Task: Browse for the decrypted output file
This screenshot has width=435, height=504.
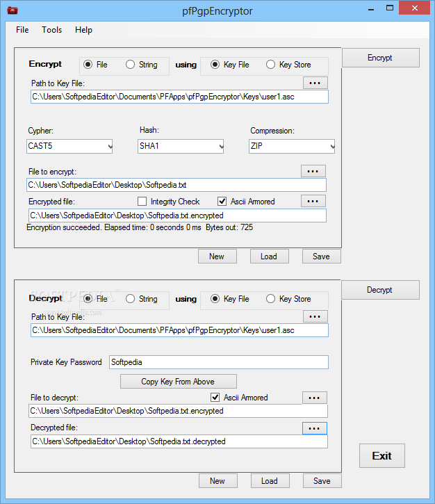Action: tap(314, 428)
